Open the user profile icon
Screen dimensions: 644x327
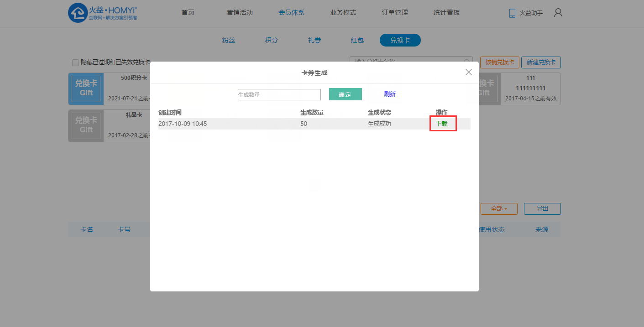(x=558, y=13)
